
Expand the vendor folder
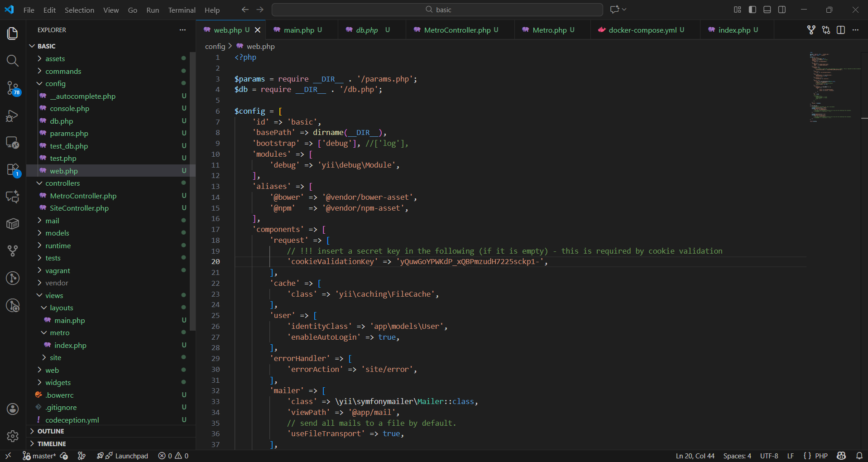click(57, 283)
